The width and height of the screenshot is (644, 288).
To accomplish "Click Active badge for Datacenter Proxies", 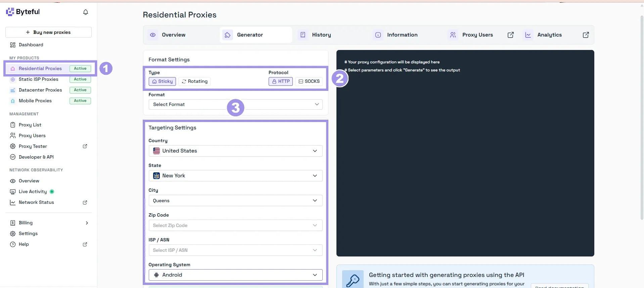I will tap(80, 90).
